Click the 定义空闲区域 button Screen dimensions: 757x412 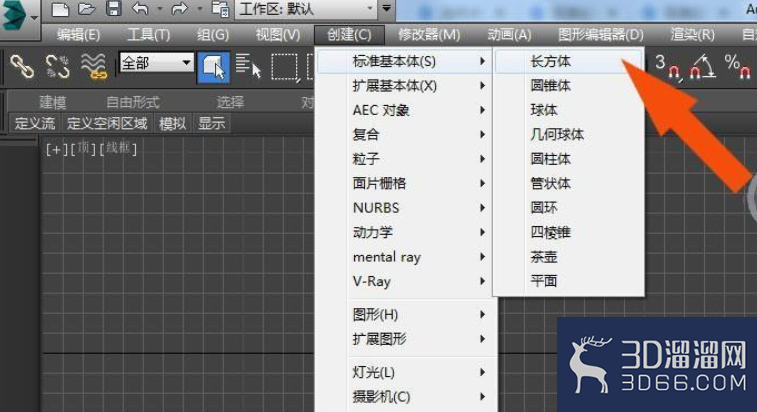(107, 124)
